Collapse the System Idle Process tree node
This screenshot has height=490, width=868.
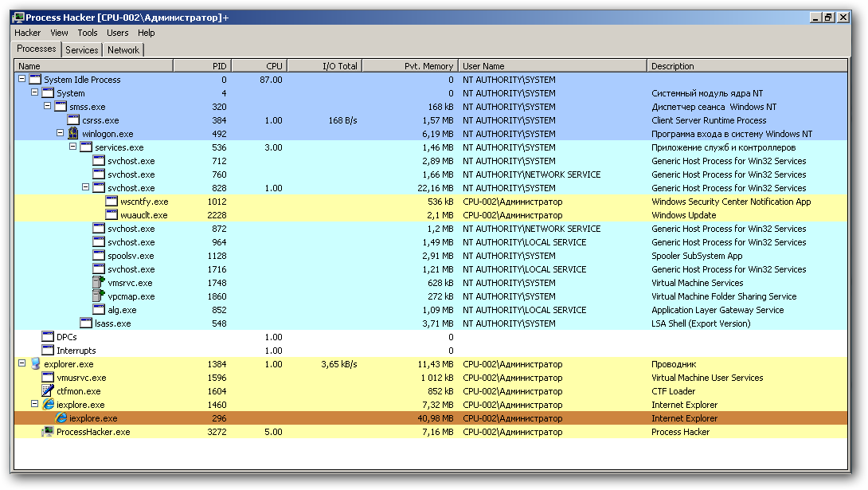(x=22, y=80)
